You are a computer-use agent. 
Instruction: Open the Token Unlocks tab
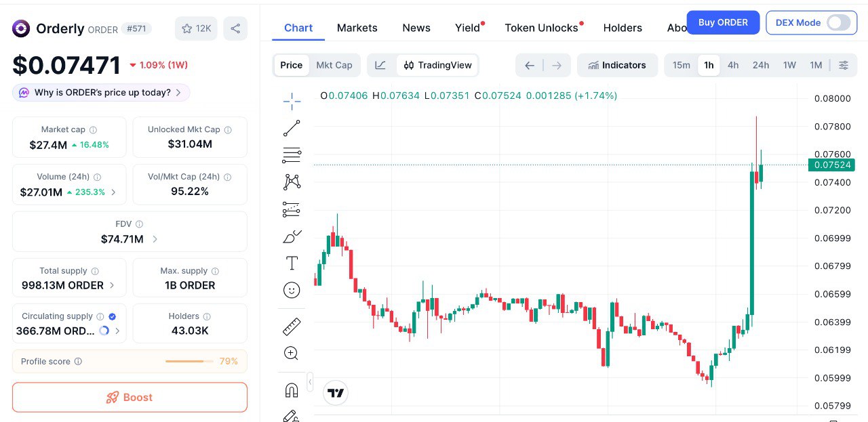coord(541,28)
